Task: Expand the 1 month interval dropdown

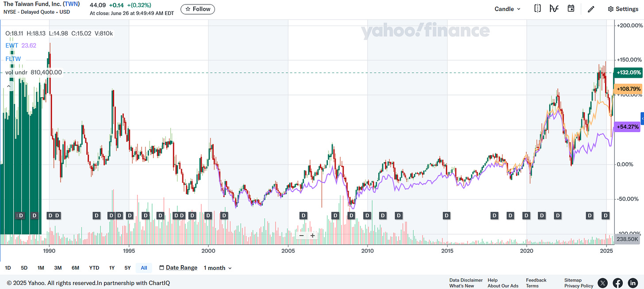Action: [218, 268]
